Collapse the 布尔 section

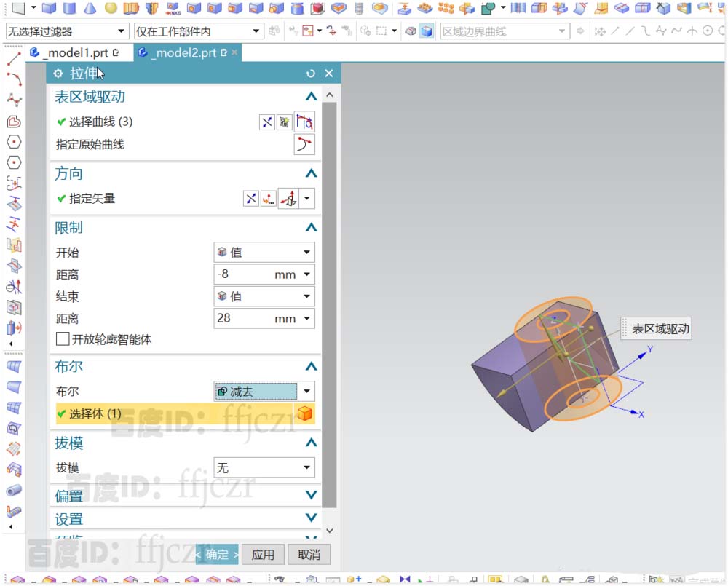(311, 366)
